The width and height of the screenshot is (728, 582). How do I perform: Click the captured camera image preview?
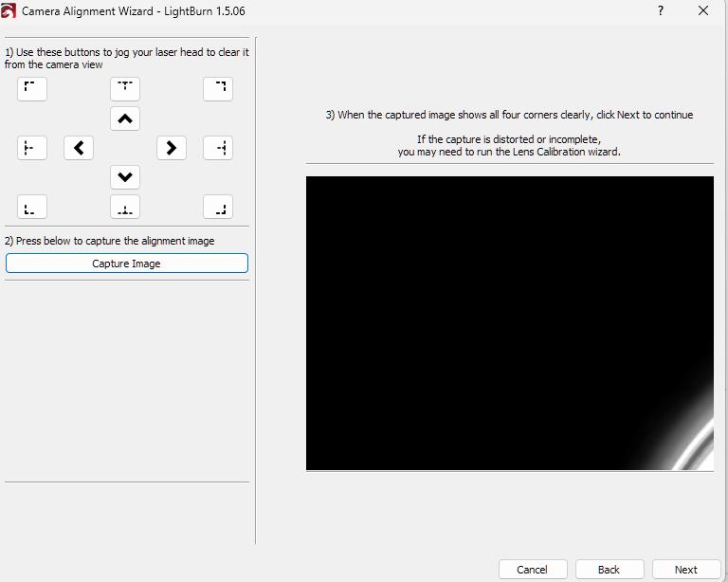[510, 323]
